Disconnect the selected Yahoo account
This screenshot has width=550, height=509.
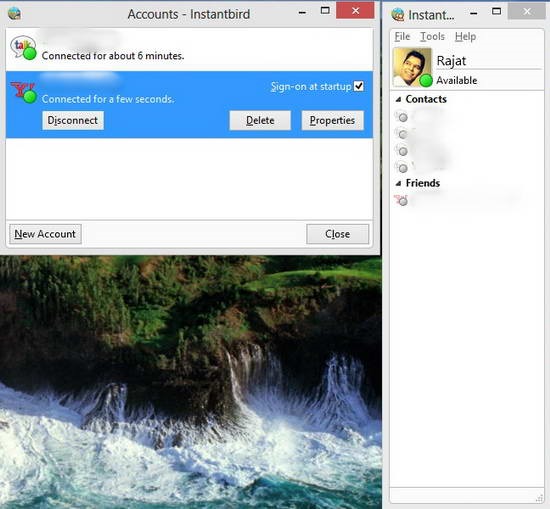click(73, 120)
